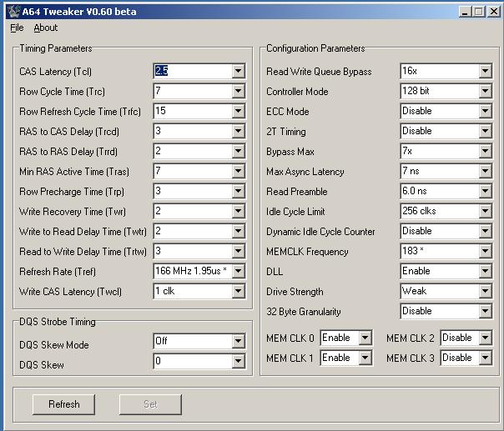504x431 pixels.
Task: Expand Write to Read Delay (Twtr) dropdown
Action: (x=238, y=231)
